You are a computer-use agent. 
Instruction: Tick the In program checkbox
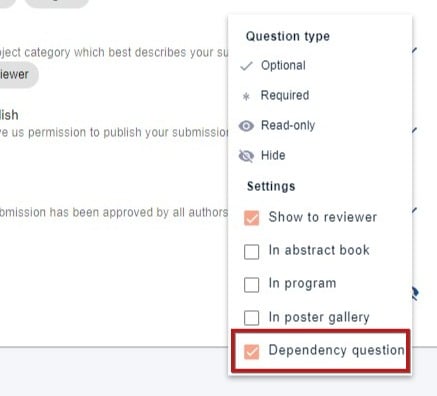(251, 285)
